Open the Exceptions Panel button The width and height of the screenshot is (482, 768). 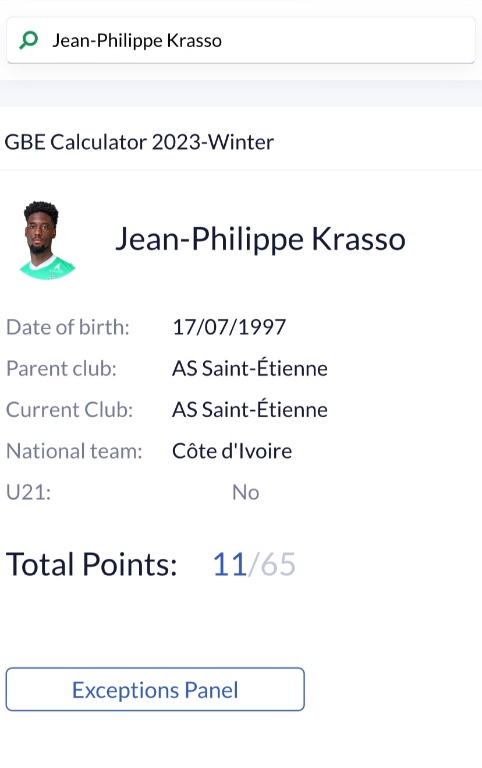(x=155, y=689)
